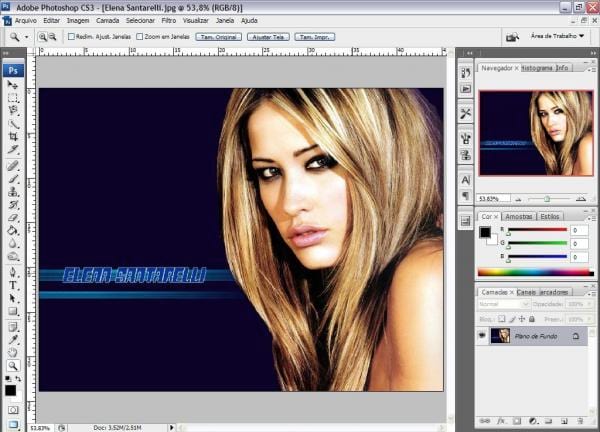Click the Delete layer trash icon
The height and width of the screenshot is (432, 600).
point(580,421)
